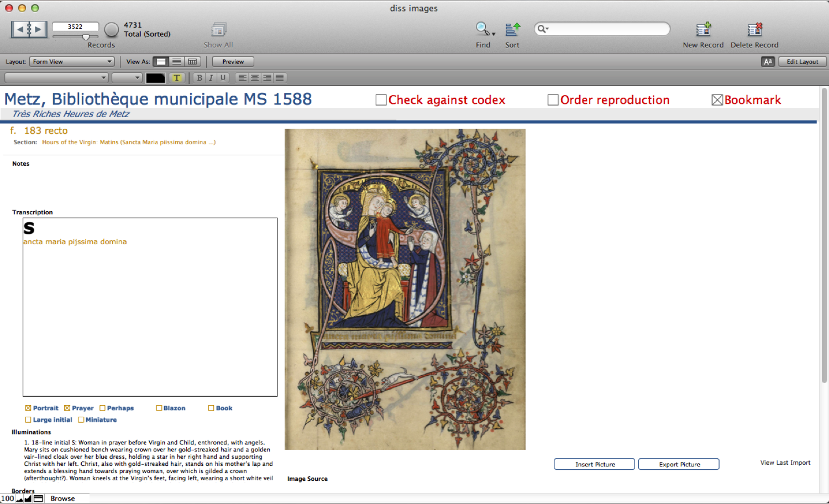Click the text highlight color T button

tap(177, 78)
